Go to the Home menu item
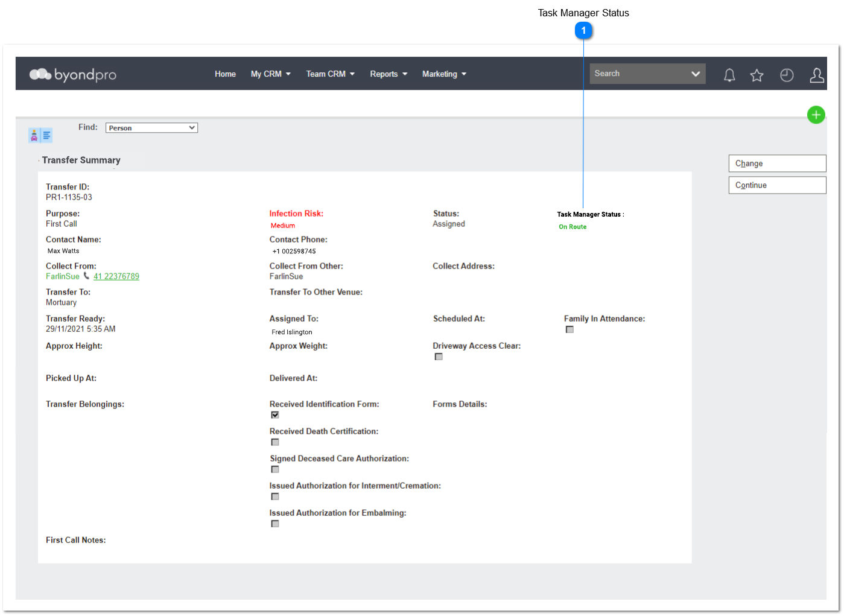The height and width of the screenshot is (616, 844). click(x=225, y=74)
